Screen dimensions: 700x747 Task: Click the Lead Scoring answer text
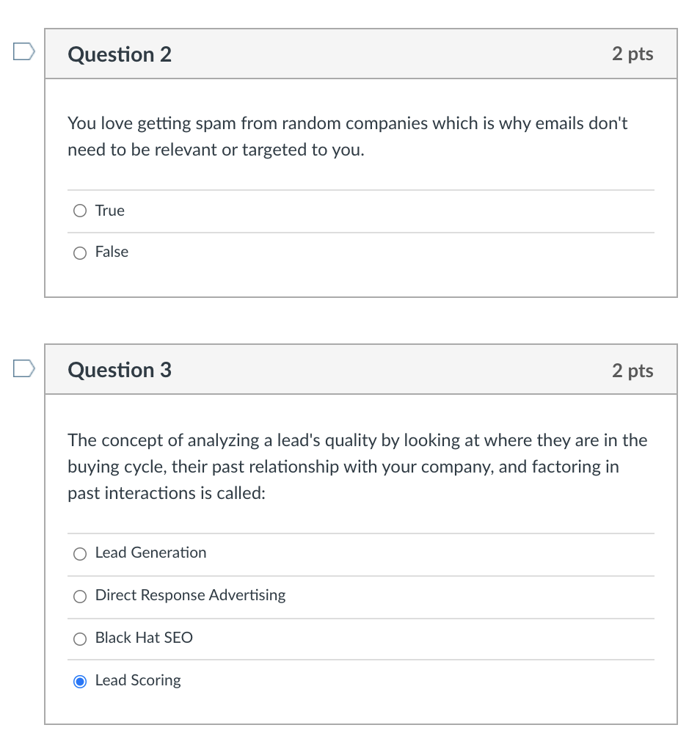(137, 680)
